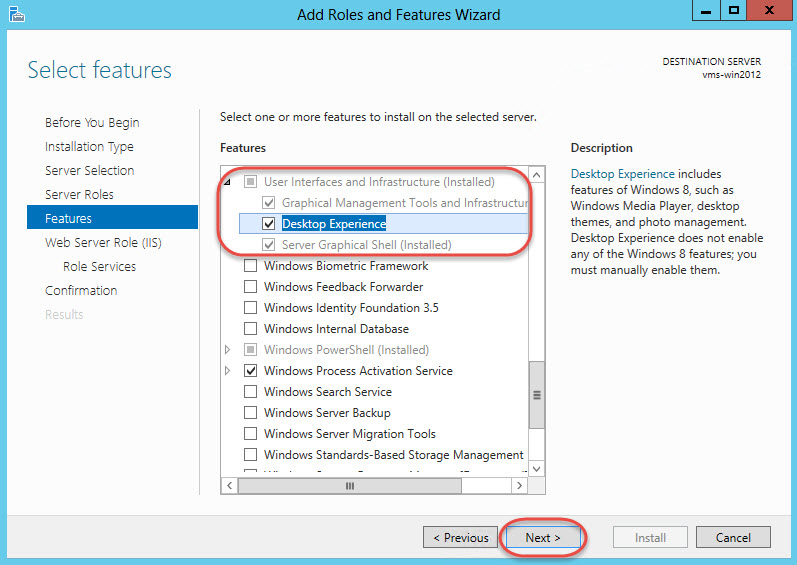Expand Windows Process Activation Service node
The image size is (797, 565).
228,371
